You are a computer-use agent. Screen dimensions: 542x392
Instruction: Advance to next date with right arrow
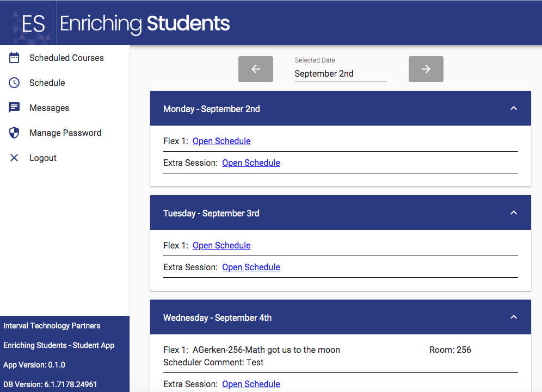tap(426, 69)
